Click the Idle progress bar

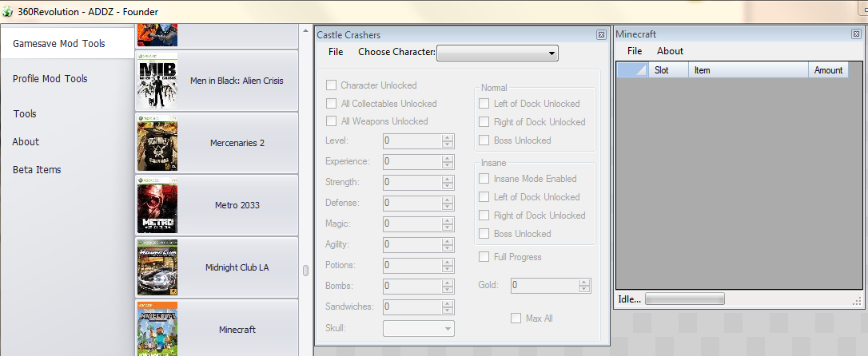[684, 299]
